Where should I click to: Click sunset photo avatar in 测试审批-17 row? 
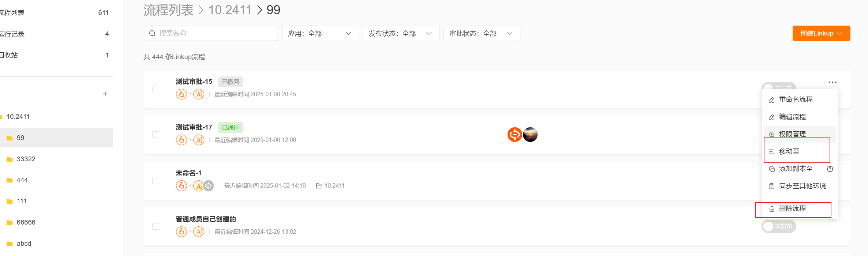click(x=530, y=135)
